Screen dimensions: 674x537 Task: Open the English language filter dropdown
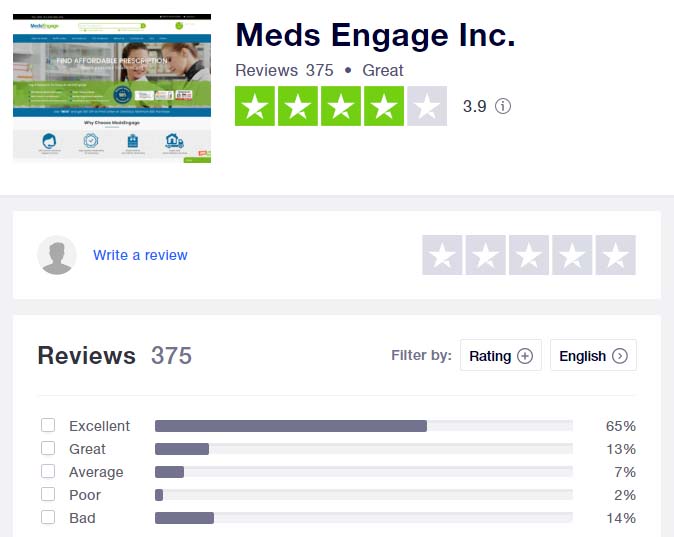click(x=593, y=356)
